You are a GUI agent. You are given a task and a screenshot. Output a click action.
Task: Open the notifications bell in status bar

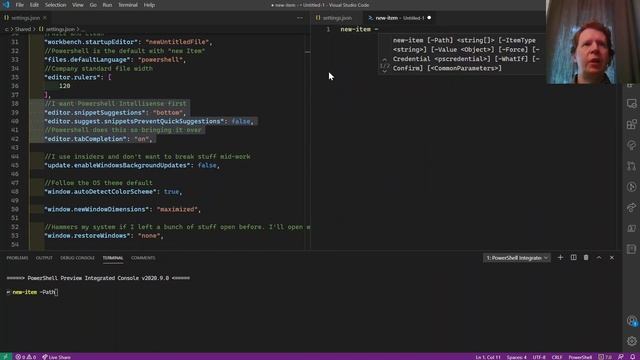(633, 357)
